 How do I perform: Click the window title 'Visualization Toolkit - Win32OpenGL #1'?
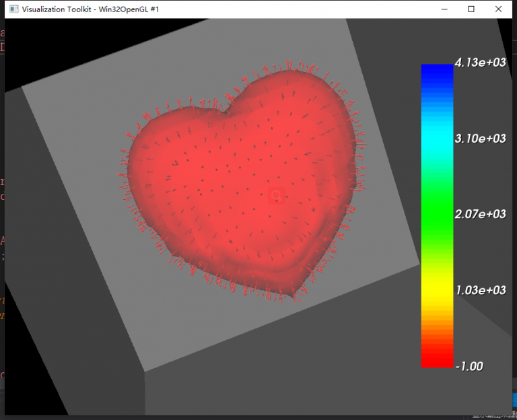pyautogui.click(x=90, y=9)
